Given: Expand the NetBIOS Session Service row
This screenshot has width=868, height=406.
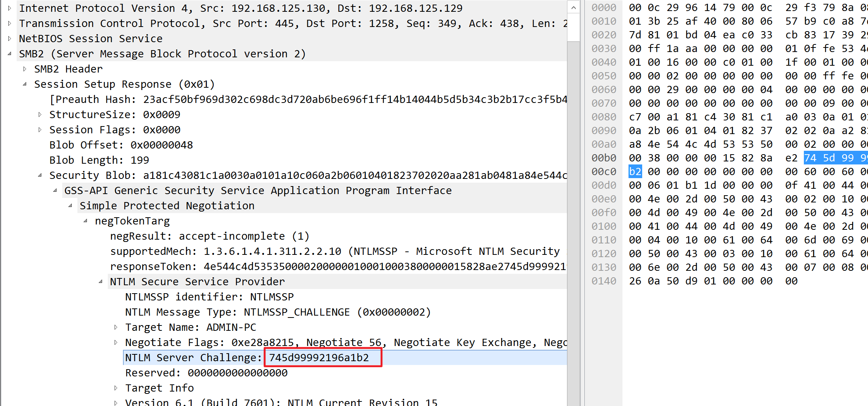Looking at the screenshot, I should [x=10, y=38].
